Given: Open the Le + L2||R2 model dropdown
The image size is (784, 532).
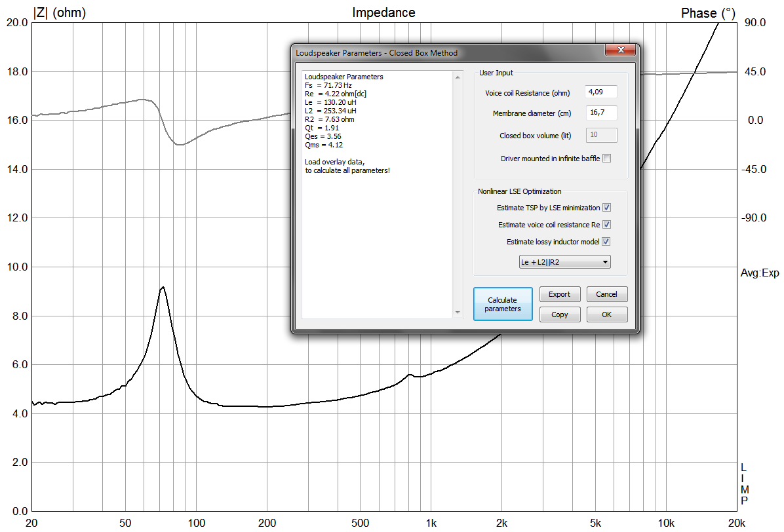Looking at the screenshot, I should [x=564, y=262].
